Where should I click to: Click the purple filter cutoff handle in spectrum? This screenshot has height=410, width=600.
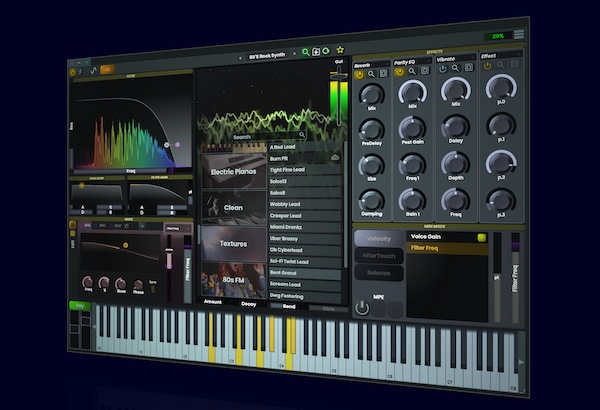coord(177,144)
